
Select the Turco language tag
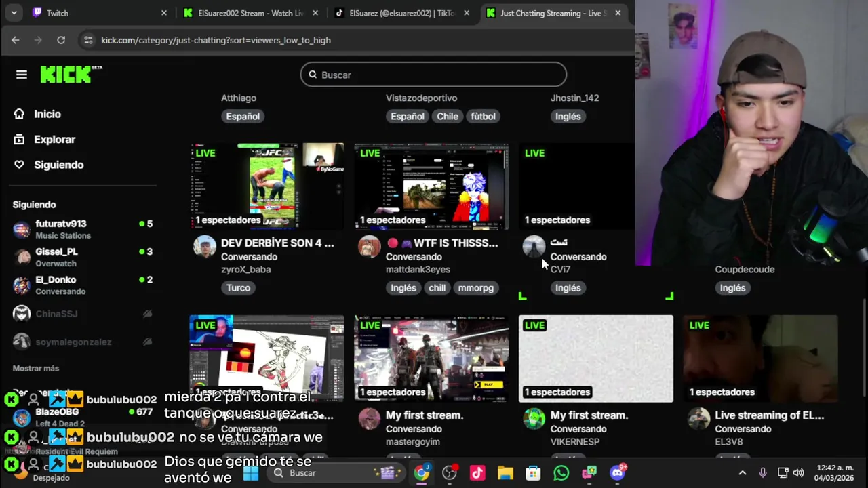[x=238, y=288]
